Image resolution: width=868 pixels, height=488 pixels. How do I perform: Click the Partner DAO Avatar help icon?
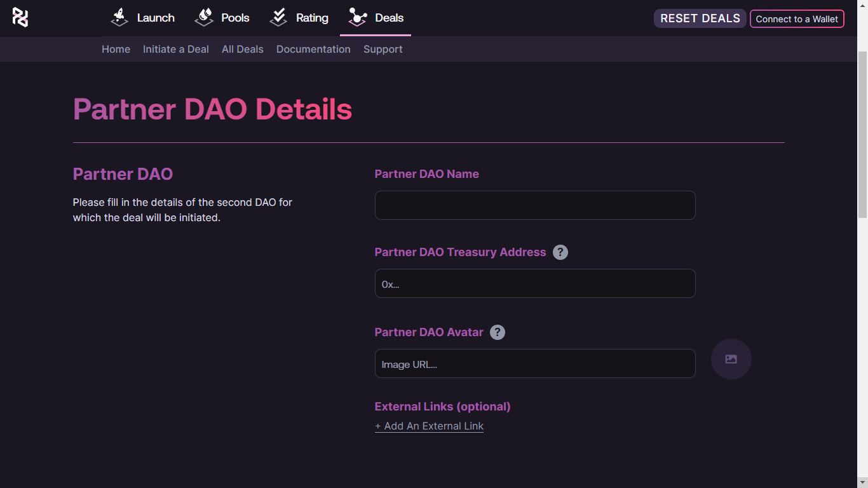click(497, 332)
